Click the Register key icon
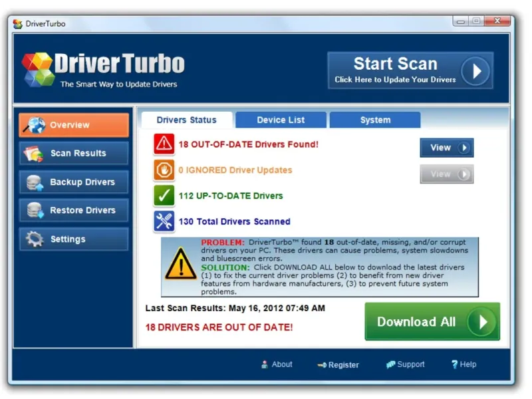532x399 pixels. (322, 365)
